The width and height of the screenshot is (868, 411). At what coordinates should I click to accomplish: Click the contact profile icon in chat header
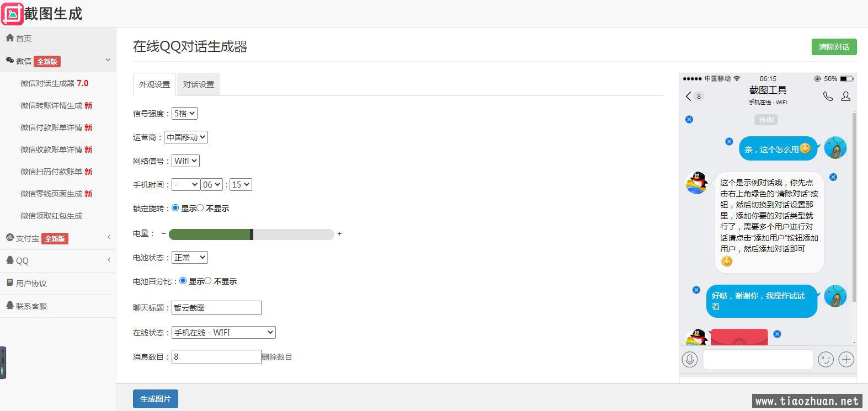pos(845,96)
